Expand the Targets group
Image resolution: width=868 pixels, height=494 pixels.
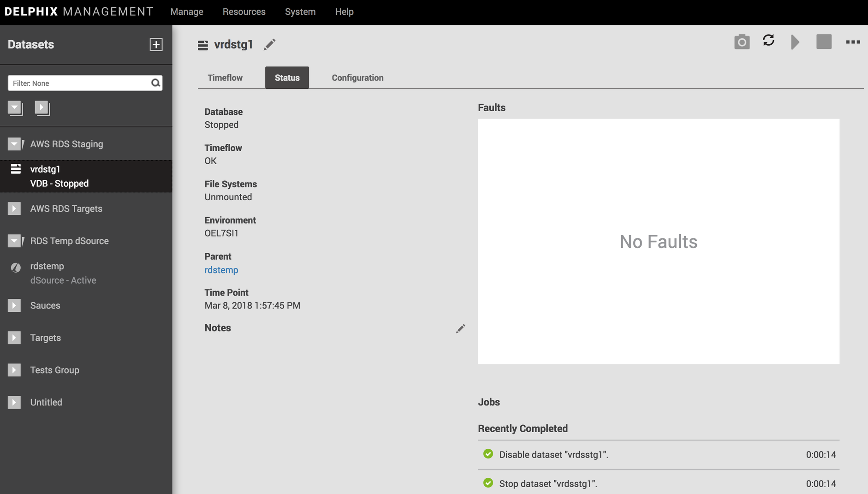point(14,338)
